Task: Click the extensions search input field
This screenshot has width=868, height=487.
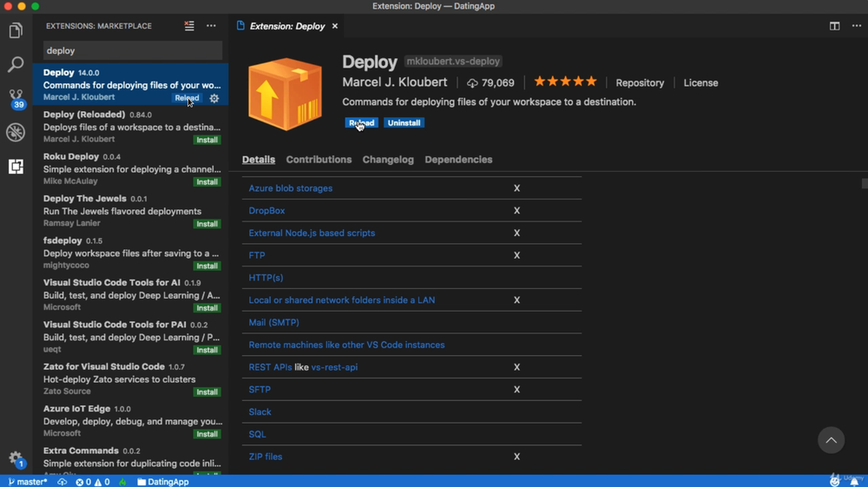Action: tap(132, 51)
